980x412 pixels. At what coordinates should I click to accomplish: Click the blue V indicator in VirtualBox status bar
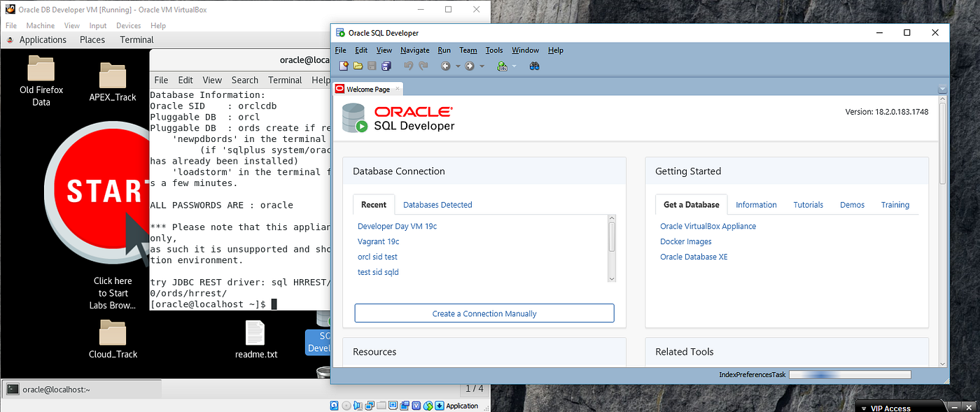(x=416, y=406)
